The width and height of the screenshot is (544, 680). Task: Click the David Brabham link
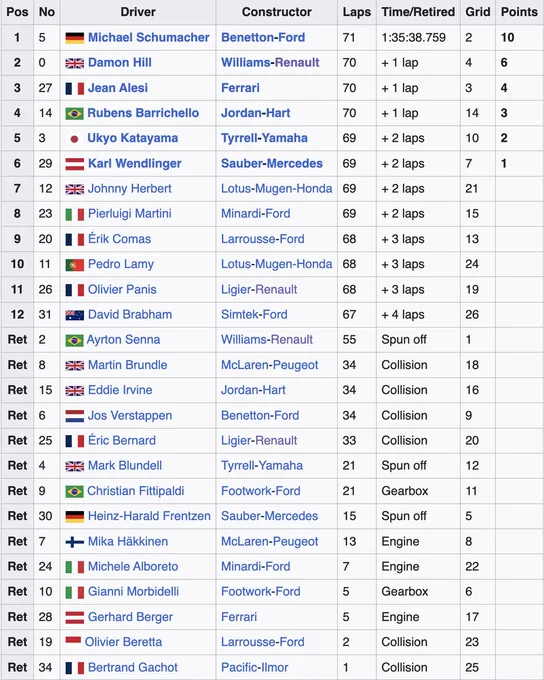130,314
